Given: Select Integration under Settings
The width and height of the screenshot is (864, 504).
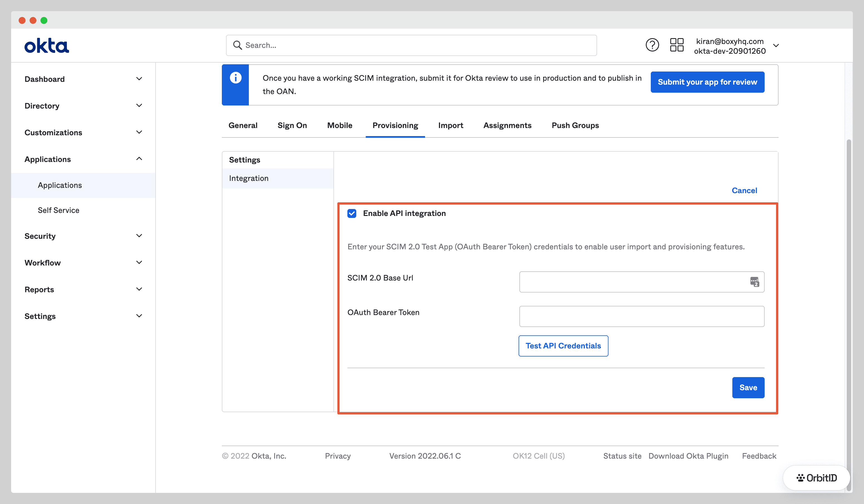Looking at the screenshot, I should click(x=278, y=178).
